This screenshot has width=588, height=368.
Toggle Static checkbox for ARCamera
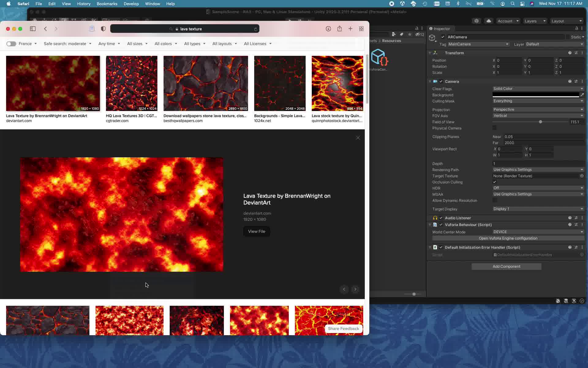(567, 37)
